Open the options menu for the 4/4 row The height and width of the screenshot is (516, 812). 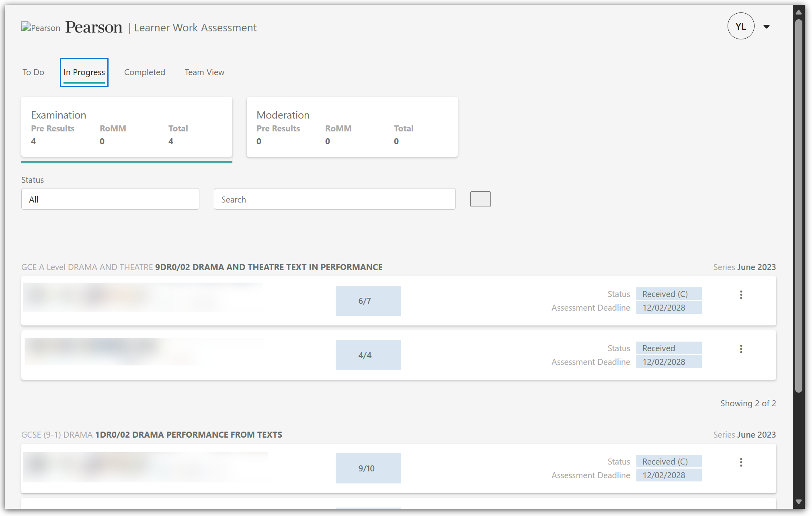(741, 349)
